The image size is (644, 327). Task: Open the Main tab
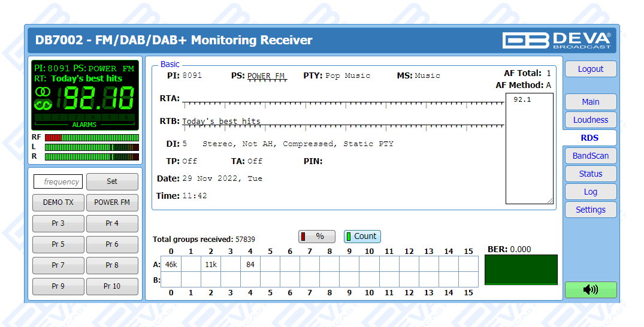pyautogui.click(x=590, y=102)
